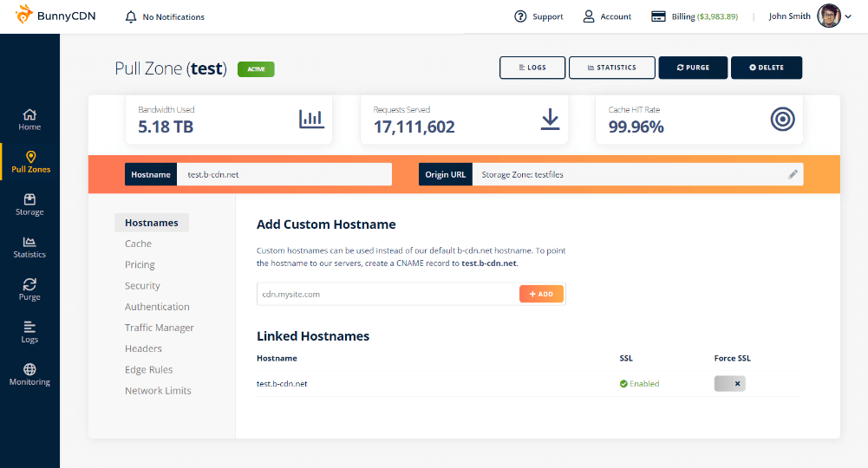Open John Smith profile avatar
The width and height of the screenshot is (868, 468).
[829, 16]
